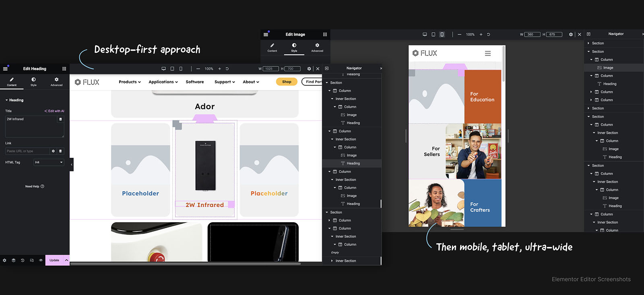Switch to mobile view in left editor
644x295 pixels.
pos(181,69)
